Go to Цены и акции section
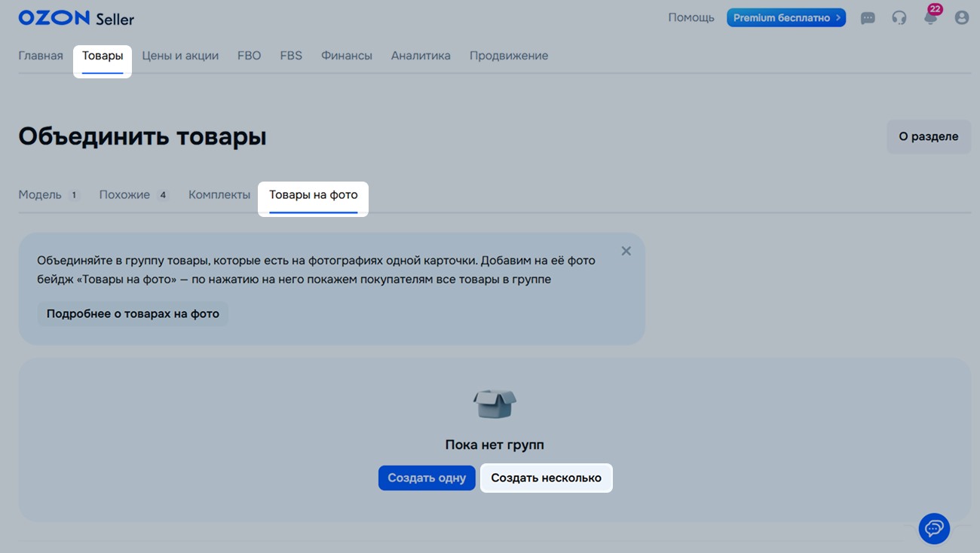Screen dimensions: 980x553 tap(180, 56)
